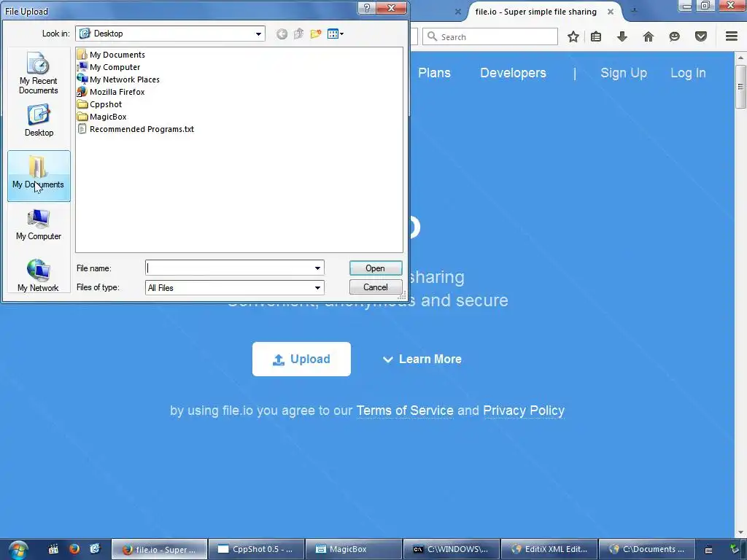Screen dimensions: 747x560
Task: Open My Recent Documents in places bar
Action: 39,74
